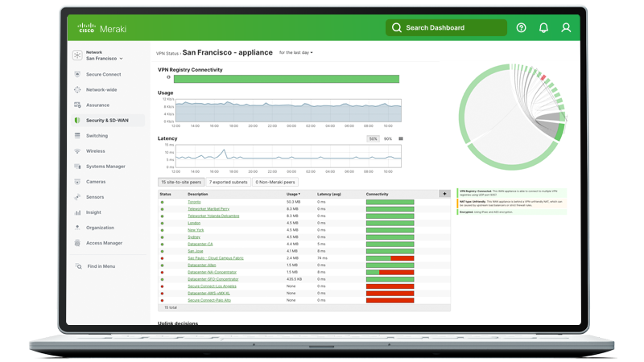Click the VPN Registry Connectivity green bar
This screenshot has width=644, height=362.
coord(287,79)
